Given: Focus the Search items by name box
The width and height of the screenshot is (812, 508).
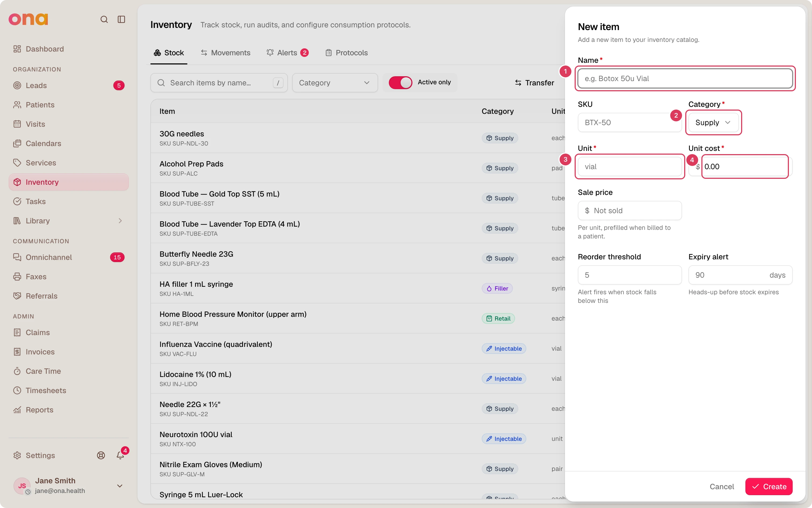Looking at the screenshot, I should pos(219,83).
